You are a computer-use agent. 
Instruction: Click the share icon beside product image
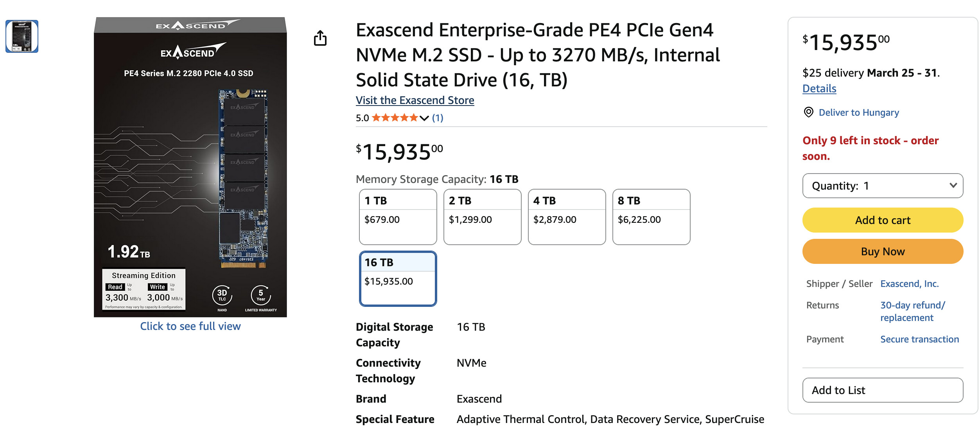click(320, 38)
